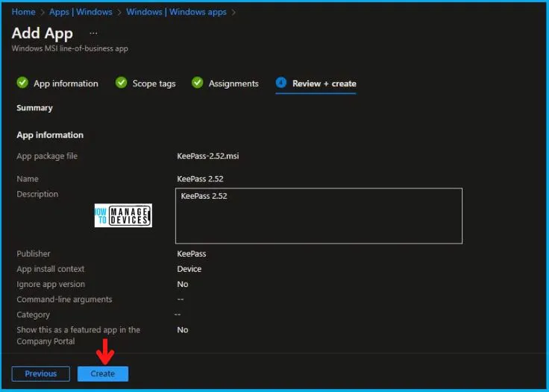Click the green check icon for App information
This screenshot has width=549, height=392.
[x=22, y=83]
